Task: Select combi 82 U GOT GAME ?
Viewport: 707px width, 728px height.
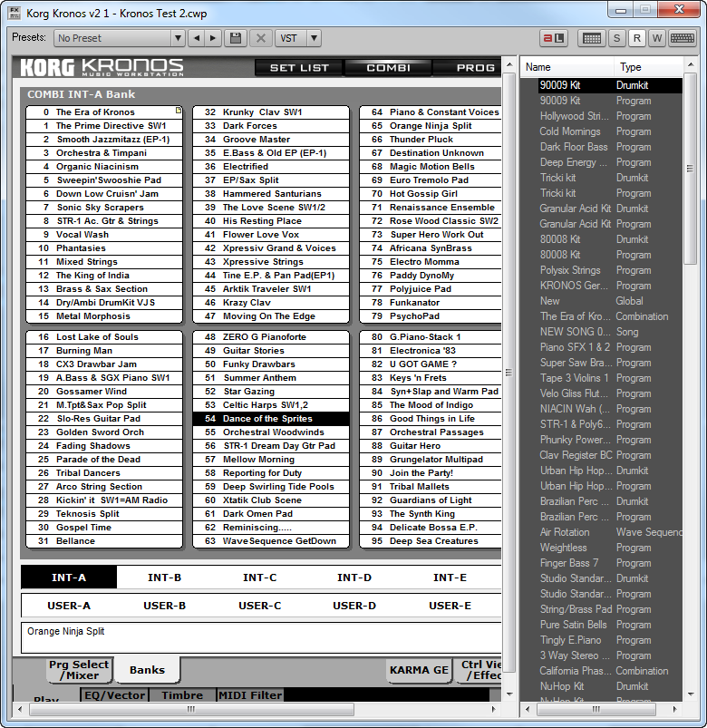Action: pos(431,364)
